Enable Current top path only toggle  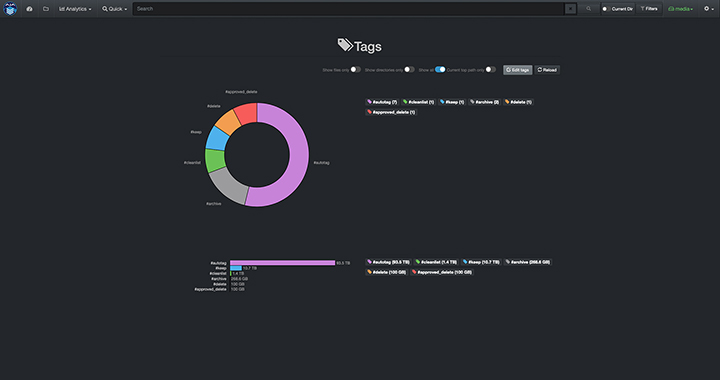pos(491,70)
